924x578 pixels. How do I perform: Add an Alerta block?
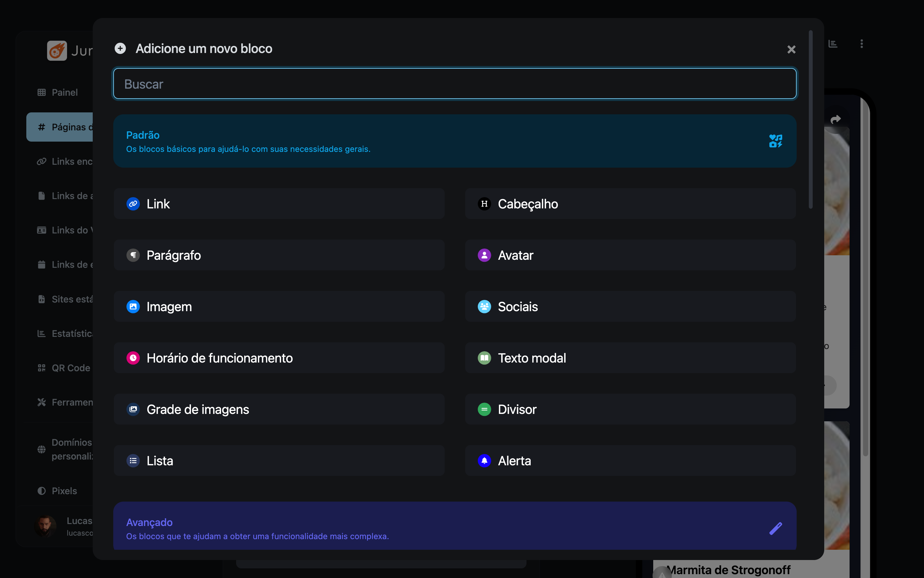click(x=630, y=461)
